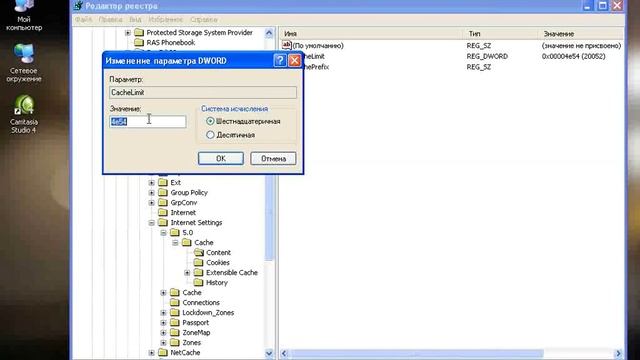Viewport: 640px width, 360px height.
Task: Expand the NetCache tree node
Action: click(151, 352)
